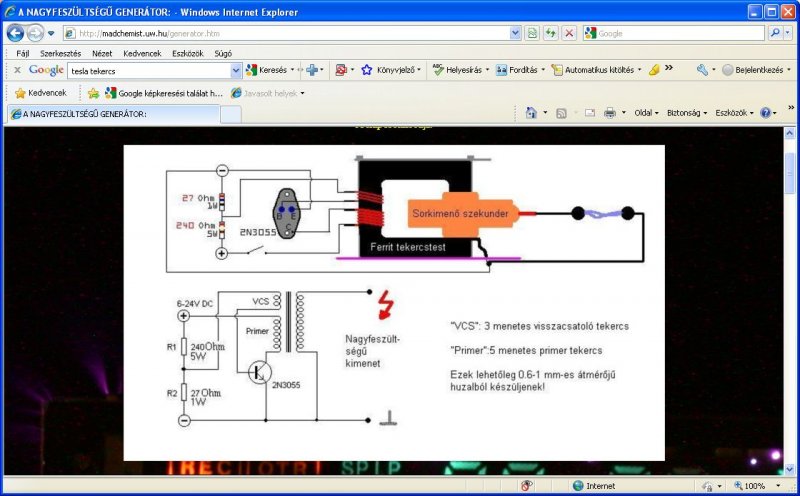Click the Forward navigation arrow
The width and height of the screenshot is (800, 496).
(x=35, y=33)
